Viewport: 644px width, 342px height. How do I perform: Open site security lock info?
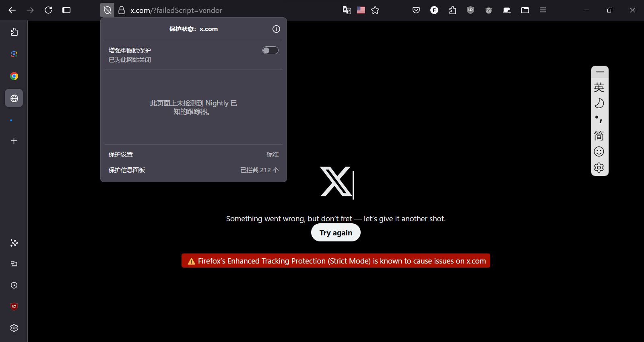[122, 10]
